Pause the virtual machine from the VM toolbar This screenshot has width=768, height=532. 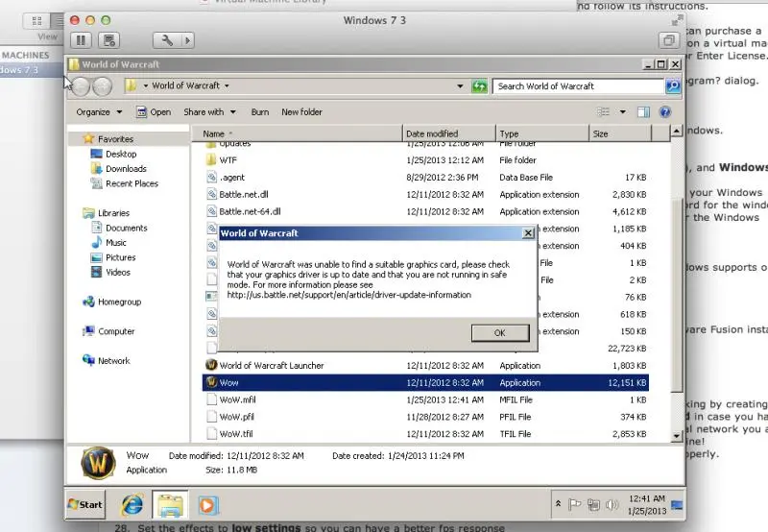coord(82,40)
